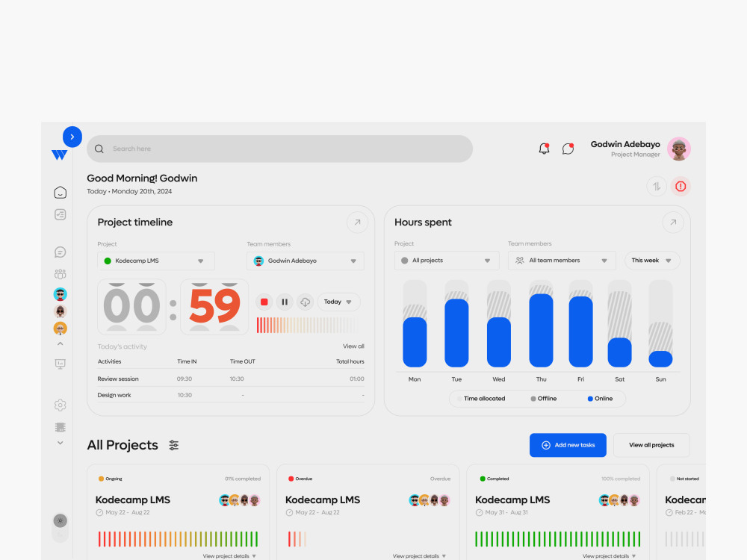Click Ongoing card member avatars
This screenshot has width=747, height=560.
coord(240,500)
